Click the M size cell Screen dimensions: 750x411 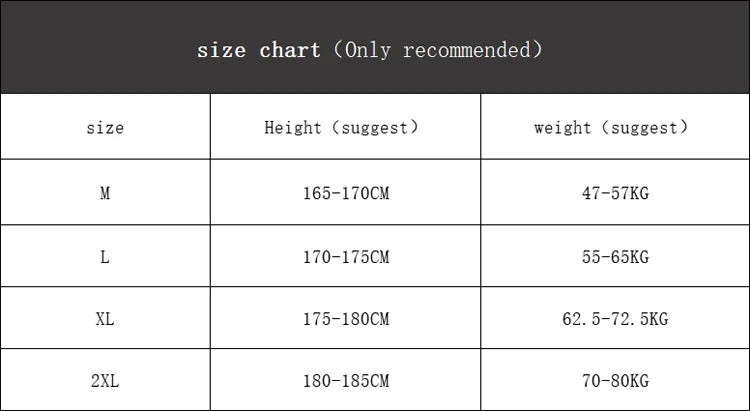[x=105, y=193]
